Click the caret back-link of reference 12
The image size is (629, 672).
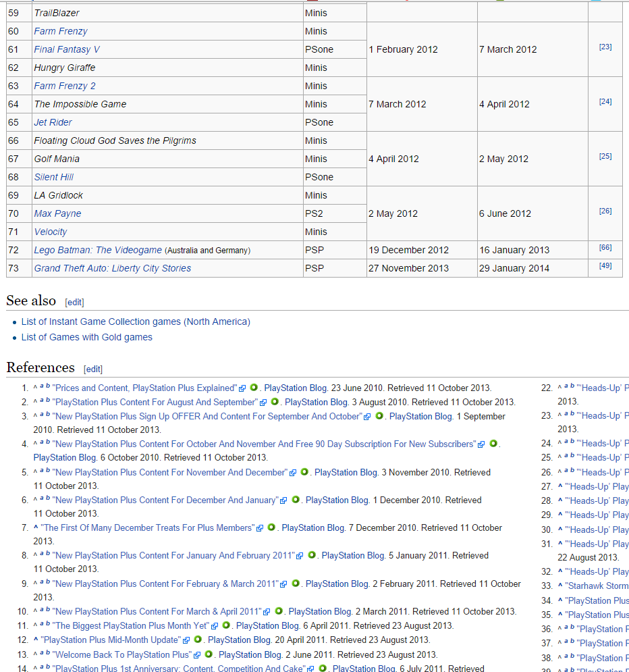[36, 640]
